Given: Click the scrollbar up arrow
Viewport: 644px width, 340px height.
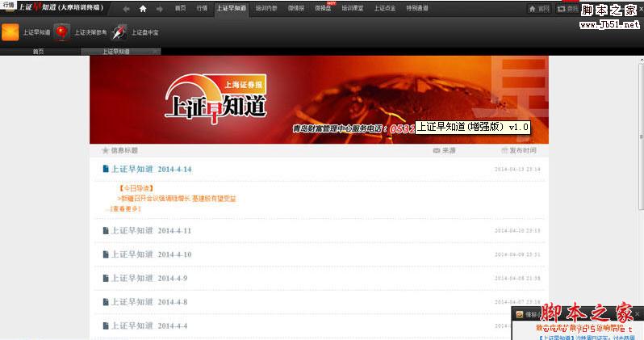Looking at the screenshot, I should click(641, 60).
